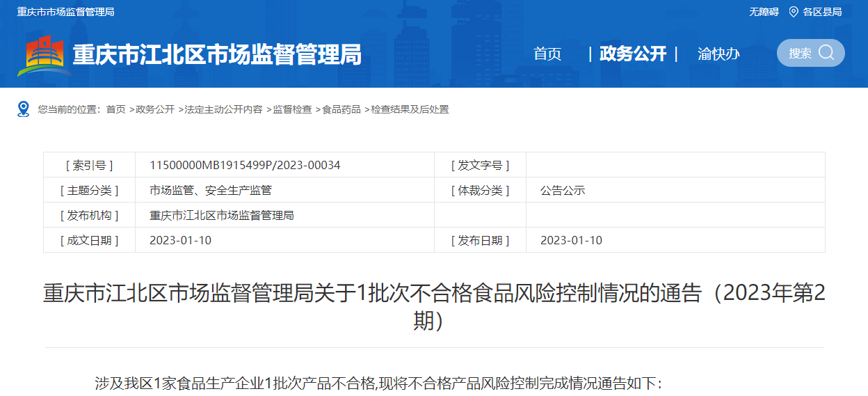Click 市场监管、安全生产监管 cell value
This screenshot has width=868, height=396.
(x=211, y=190)
